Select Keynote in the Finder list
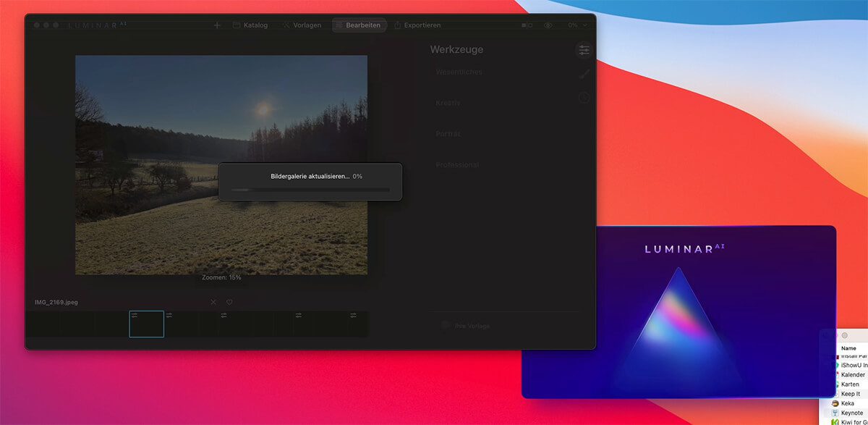The height and width of the screenshot is (425, 868). (x=852, y=413)
